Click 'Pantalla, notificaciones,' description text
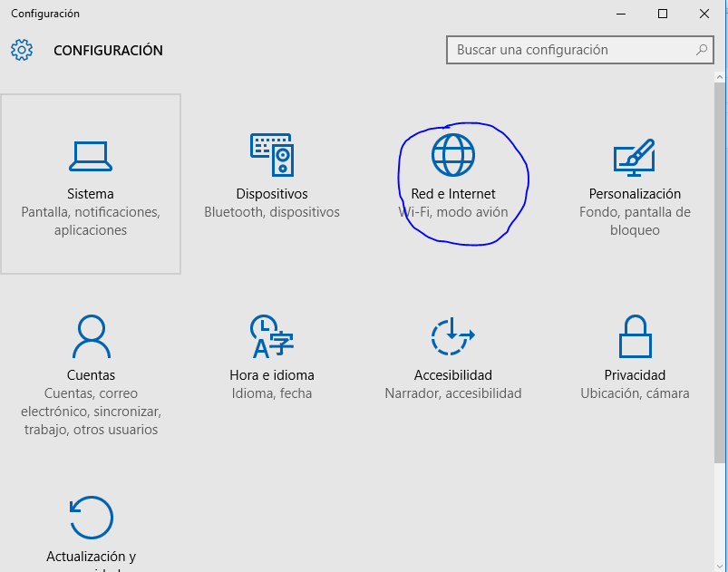Image resolution: width=728 pixels, height=572 pixels. click(x=91, y=212)
